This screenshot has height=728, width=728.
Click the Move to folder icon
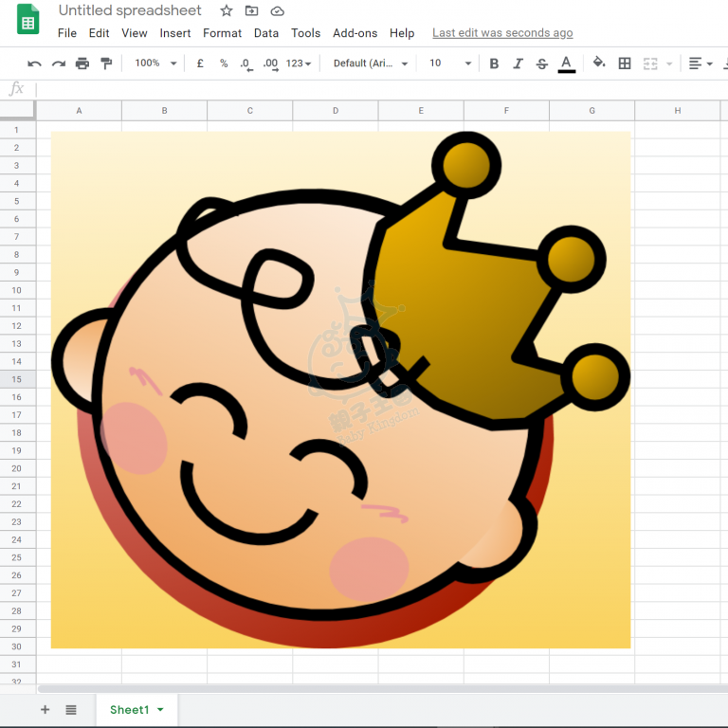(x=251, y=11)
